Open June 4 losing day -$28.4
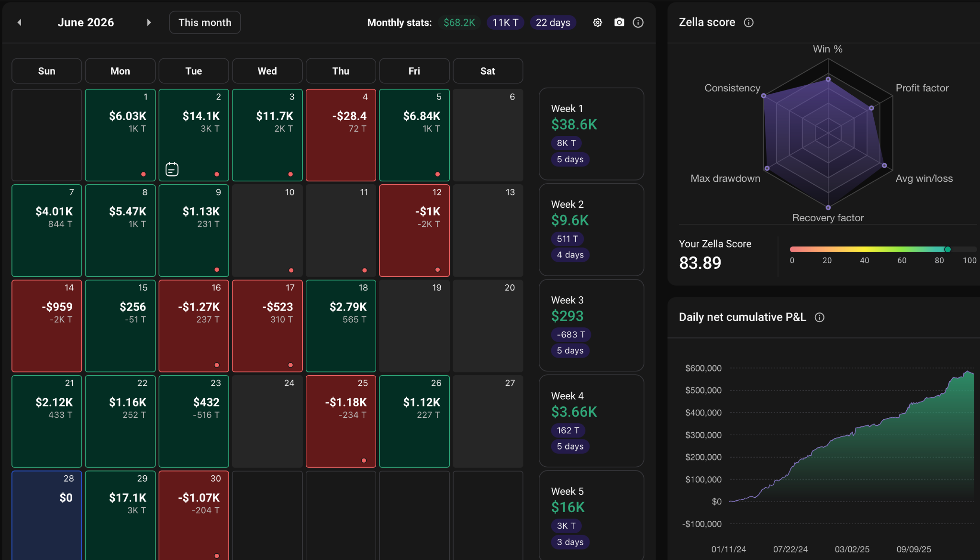 (x=341, y=135)
